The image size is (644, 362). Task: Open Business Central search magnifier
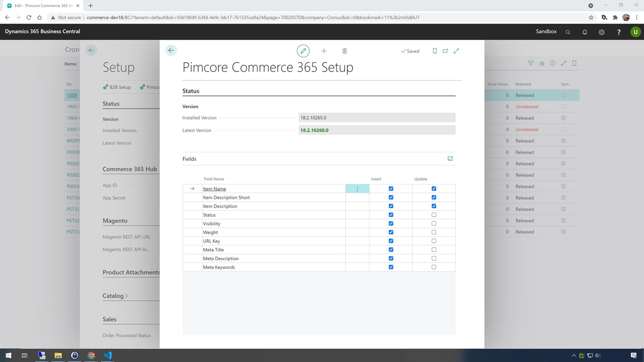click(568, 32)
